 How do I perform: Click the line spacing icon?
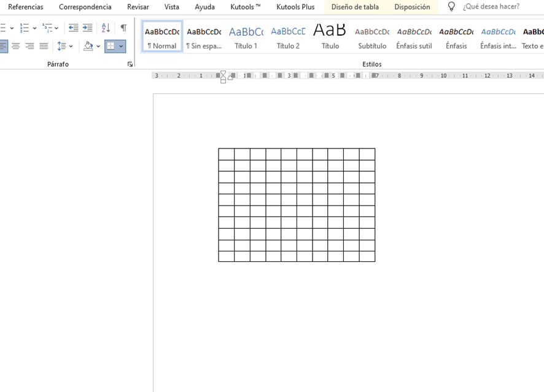tap(61, 46)
